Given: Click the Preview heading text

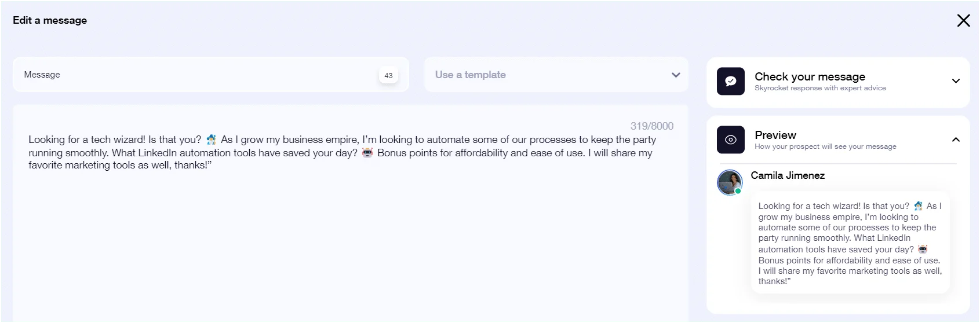Looking at the screenshot, I should click(775, 135).
